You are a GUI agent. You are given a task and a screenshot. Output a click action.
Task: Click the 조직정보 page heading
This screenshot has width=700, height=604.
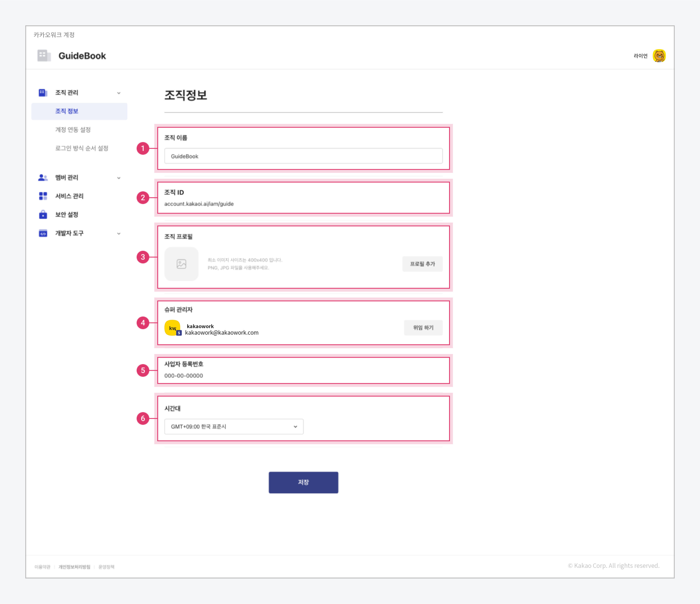[x=186, y=95]
